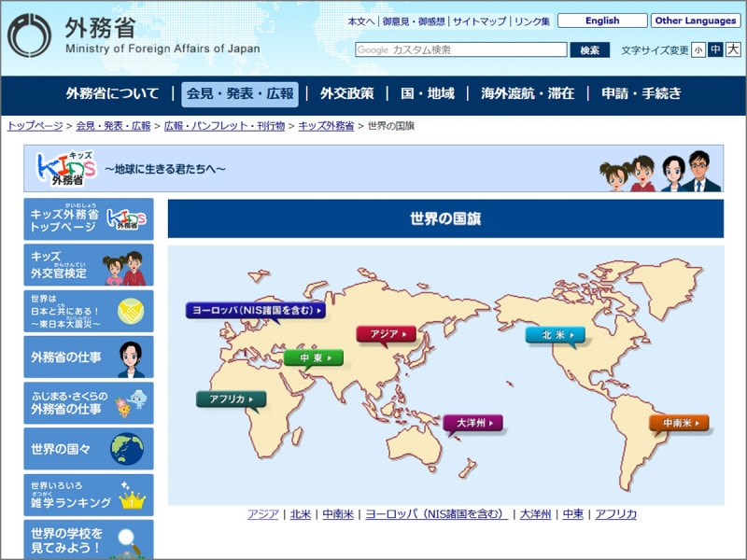Set font size to small (小)
Image resolution: width=747 pixels, height=560 pixels.
point(698,50)
